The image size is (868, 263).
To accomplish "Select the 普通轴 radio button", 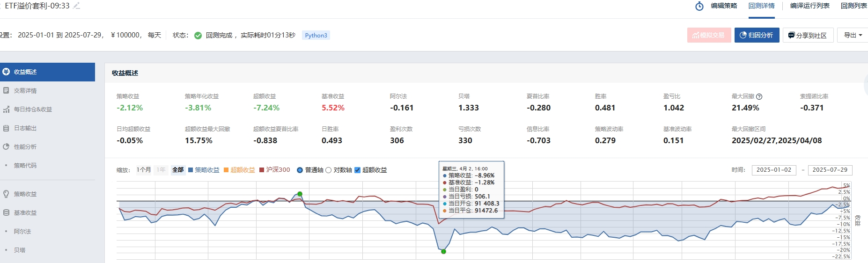I will [300, 170].
